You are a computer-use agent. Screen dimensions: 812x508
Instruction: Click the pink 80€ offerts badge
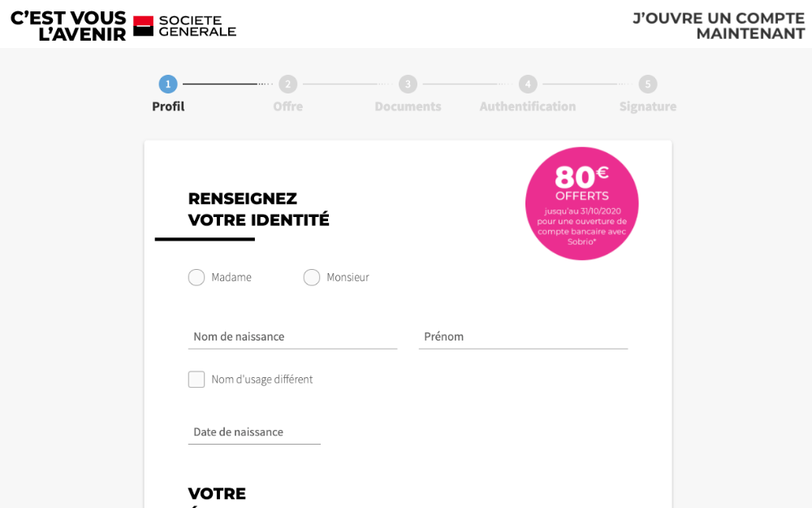[581, 204]
